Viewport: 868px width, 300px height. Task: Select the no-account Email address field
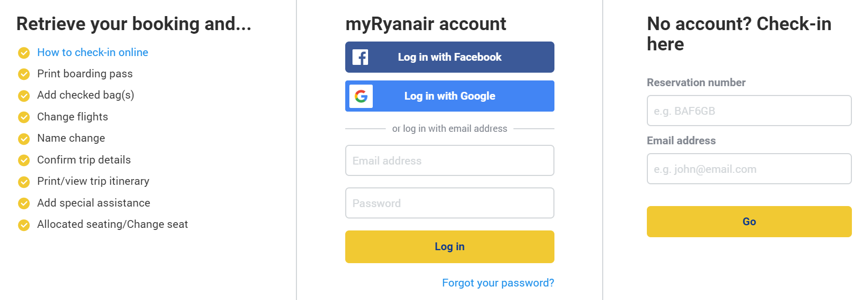point(749,169)
